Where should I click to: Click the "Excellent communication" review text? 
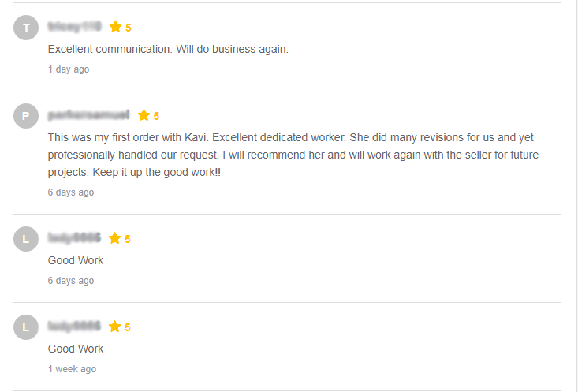[168, 50]
